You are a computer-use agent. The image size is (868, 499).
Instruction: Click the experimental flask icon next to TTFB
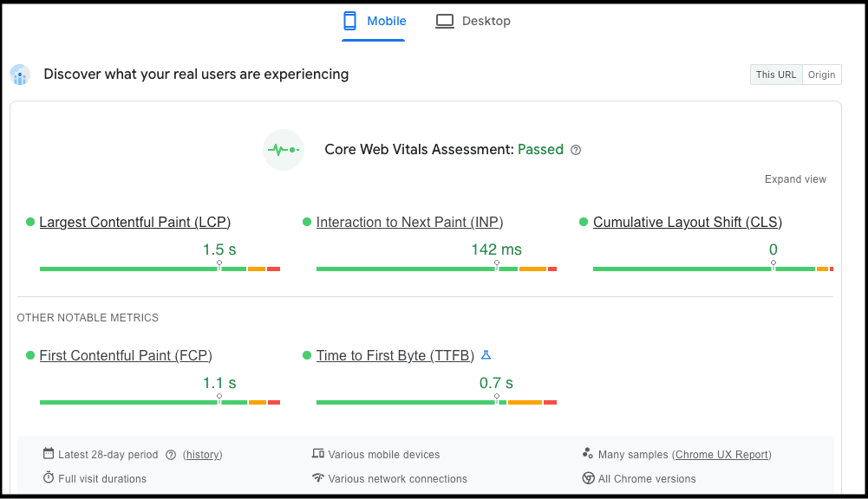tap(486, 355)
